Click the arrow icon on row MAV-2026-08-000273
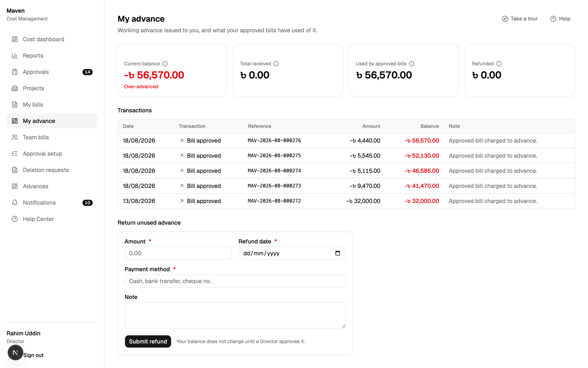 point(182,186)
